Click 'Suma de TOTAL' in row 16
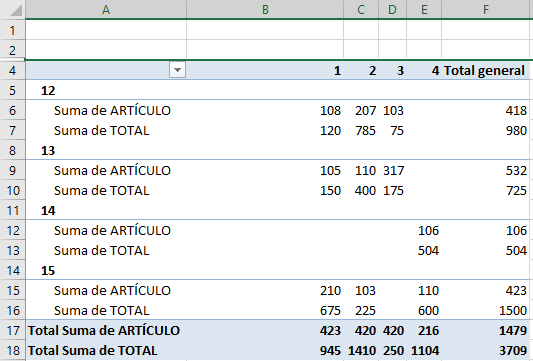The height and width of the screenshot is (361, 533). pyautogui.click(x=101, y=311)
